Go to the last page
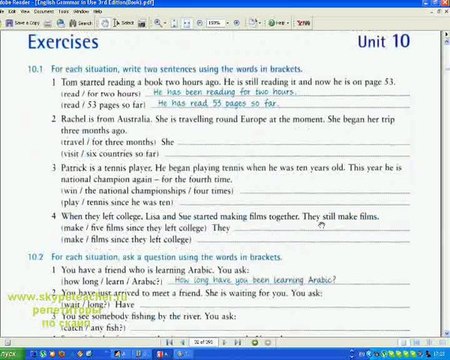The image size is (450, 360). tap(238, 342)
